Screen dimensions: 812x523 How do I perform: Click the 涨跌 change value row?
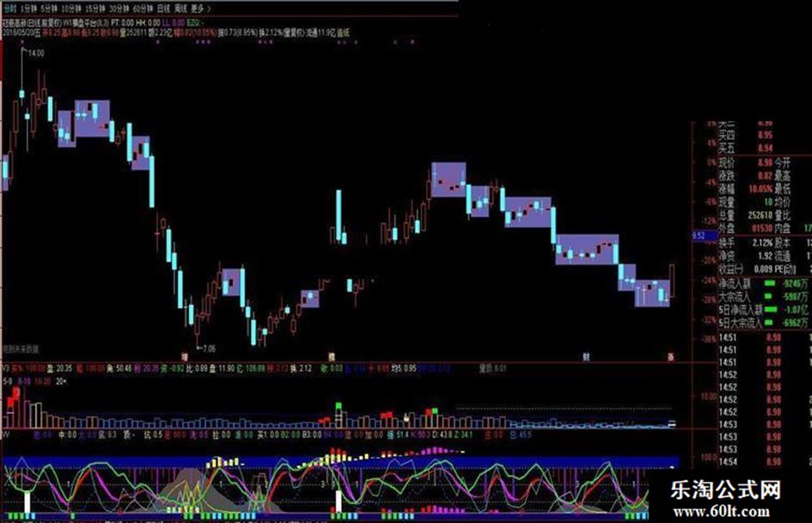746,176
